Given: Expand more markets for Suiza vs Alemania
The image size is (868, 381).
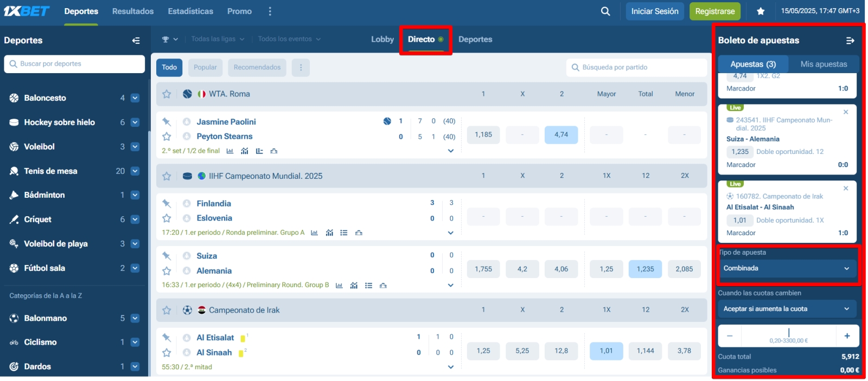Looking at the screenshot, I should (450, 286).
